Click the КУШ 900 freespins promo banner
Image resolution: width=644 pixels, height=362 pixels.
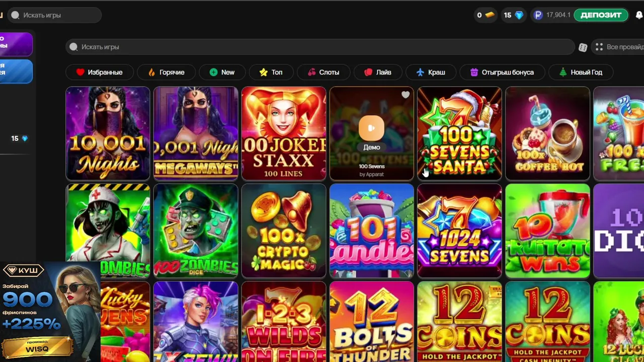click(x=50, y=312)
